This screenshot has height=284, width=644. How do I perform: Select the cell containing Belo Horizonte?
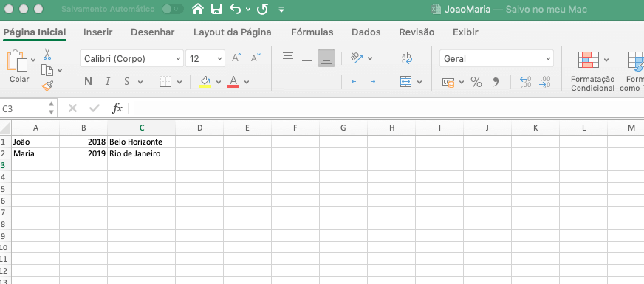point(141,142)
